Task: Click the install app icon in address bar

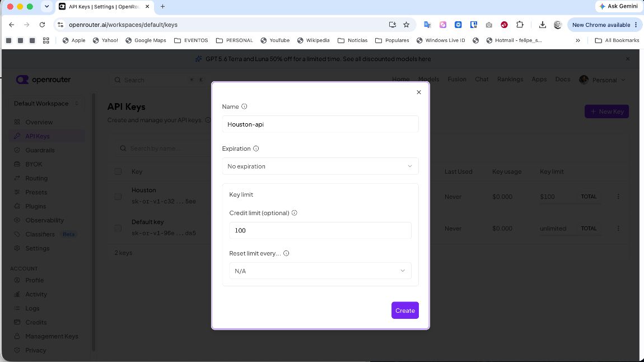Action: pos(392,25)
